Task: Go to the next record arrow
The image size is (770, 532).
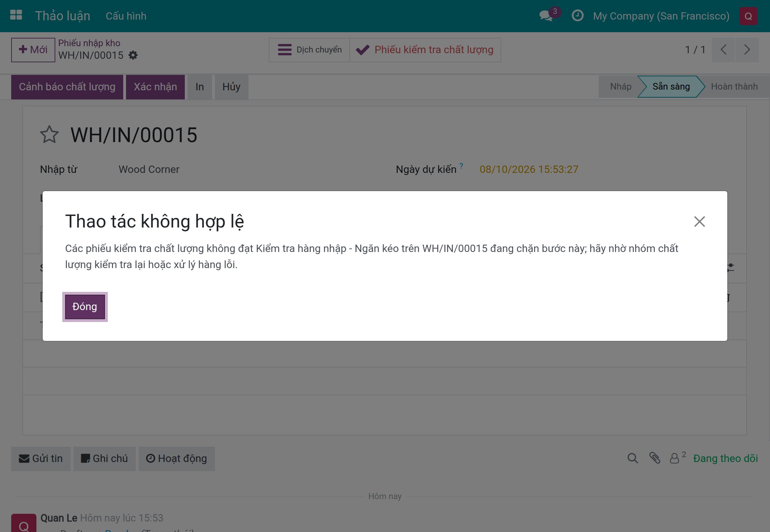Action: (747, 50)
